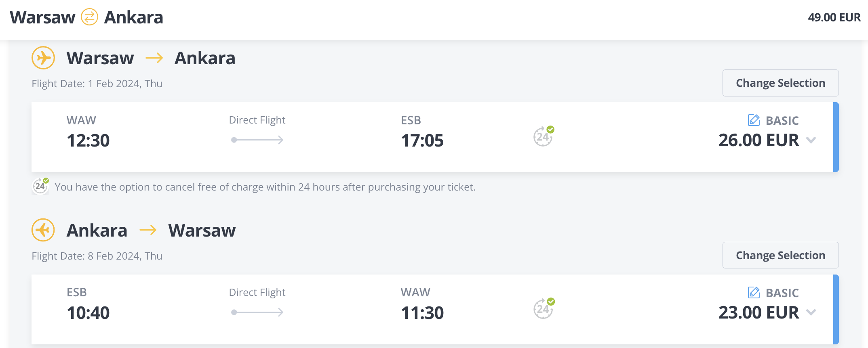
Task: Click the edit pencil icon next to BASIC on return
Action: coord(754,292)
